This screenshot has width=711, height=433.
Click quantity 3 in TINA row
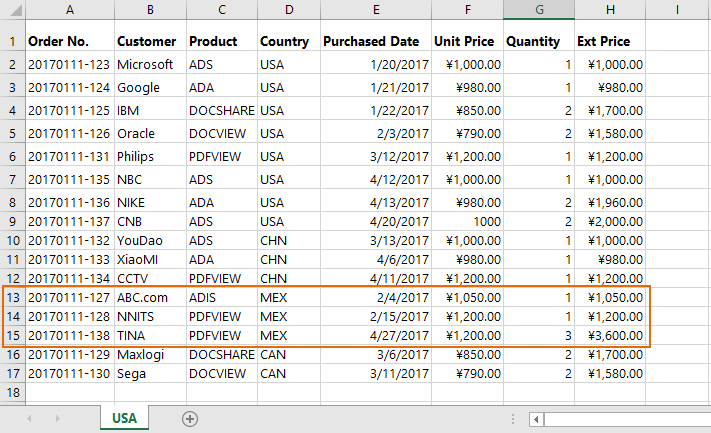539,336
